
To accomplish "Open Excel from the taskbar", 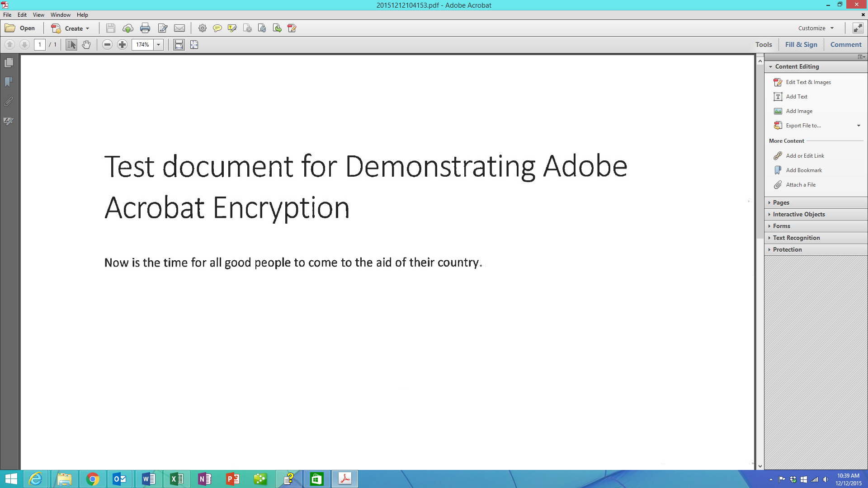I will click(x=176, y=479).
